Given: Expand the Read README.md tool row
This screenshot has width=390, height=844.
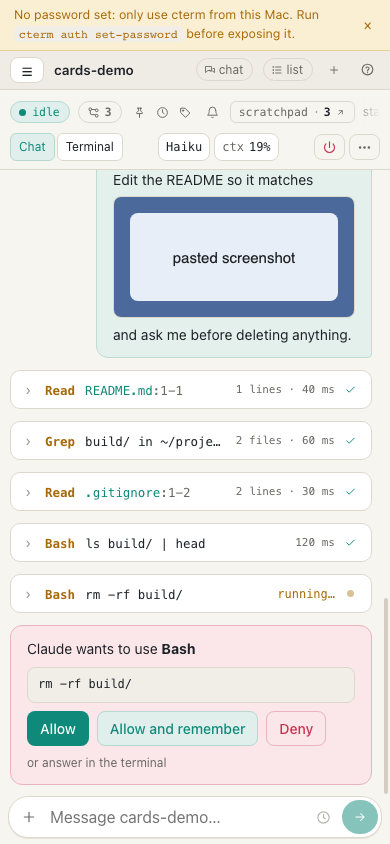Looking at the screenshot, I should (x=191, y=390).
